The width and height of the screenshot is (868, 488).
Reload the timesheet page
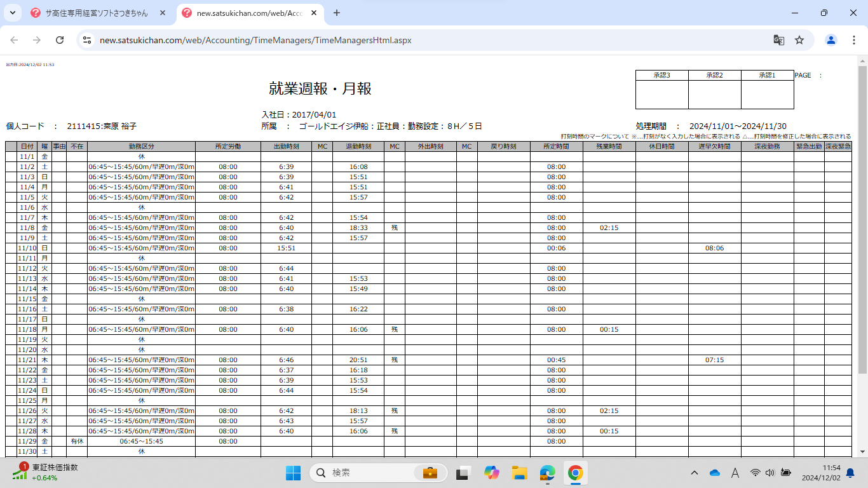pyautogui.click(x=60, y=40)
